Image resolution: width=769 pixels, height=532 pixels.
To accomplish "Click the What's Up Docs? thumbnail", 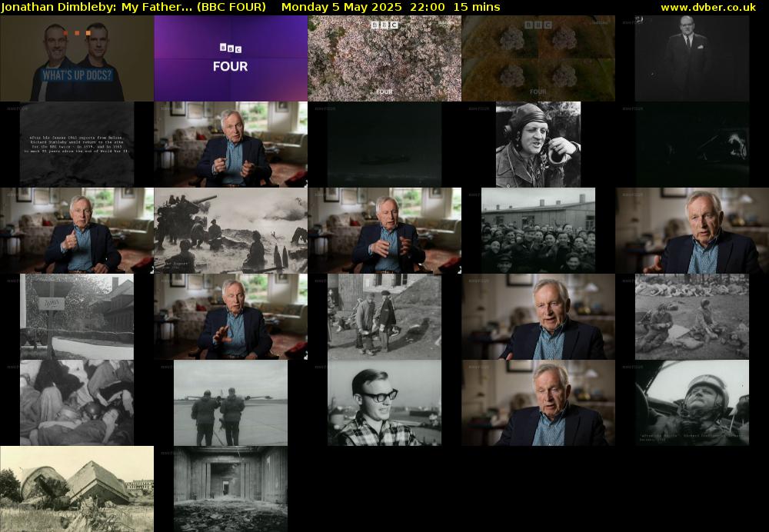I will point(77,58).
